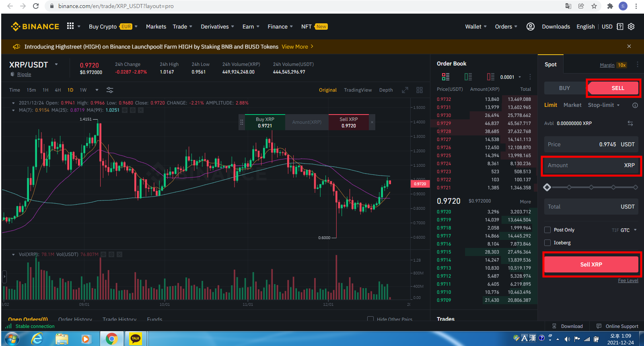Click Online Support at bottom
Image resolution: width=644 pixels, height=346 pixels.
coord(617,326)
